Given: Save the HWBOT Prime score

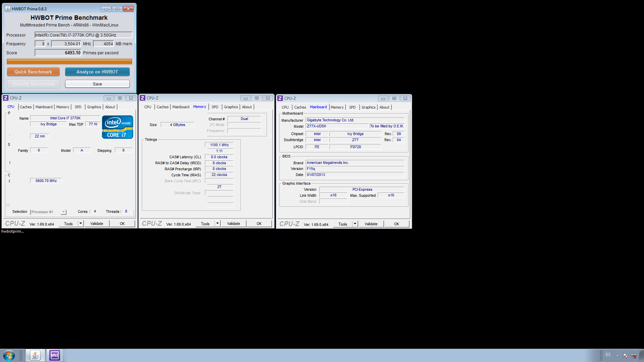Looking at the screenshot, I should coord(97,84).
